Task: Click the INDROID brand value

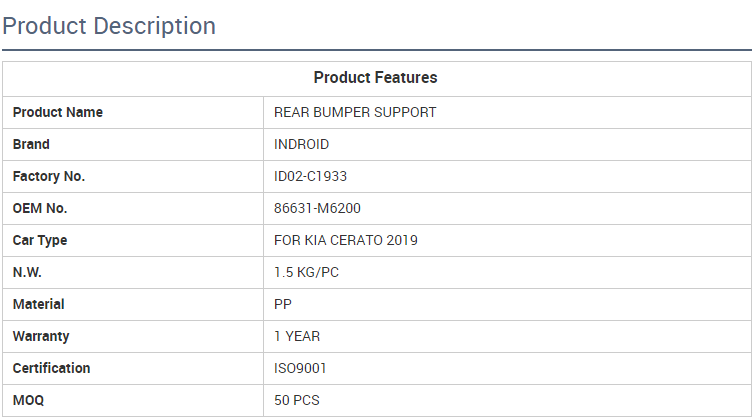Action: point(301,144)
